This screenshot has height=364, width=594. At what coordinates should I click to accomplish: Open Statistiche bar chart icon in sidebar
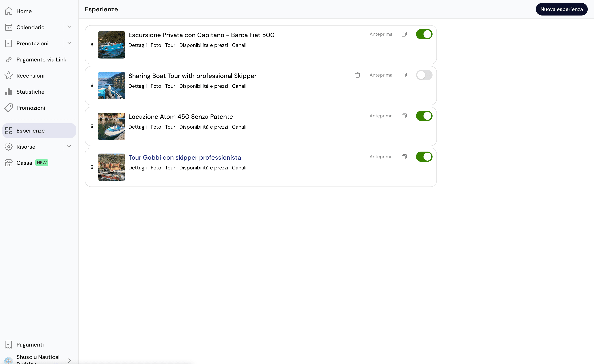pyautogui.click(x=9, y=92)
